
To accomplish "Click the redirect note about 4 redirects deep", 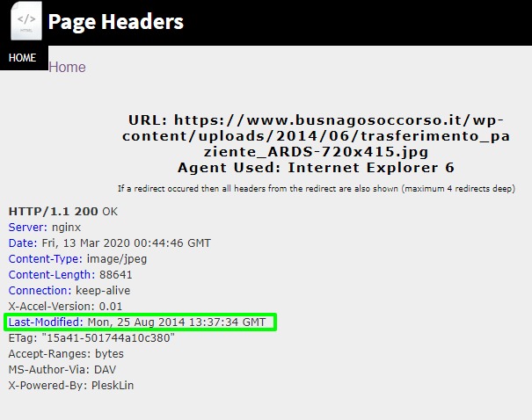I will pos(317,189).
